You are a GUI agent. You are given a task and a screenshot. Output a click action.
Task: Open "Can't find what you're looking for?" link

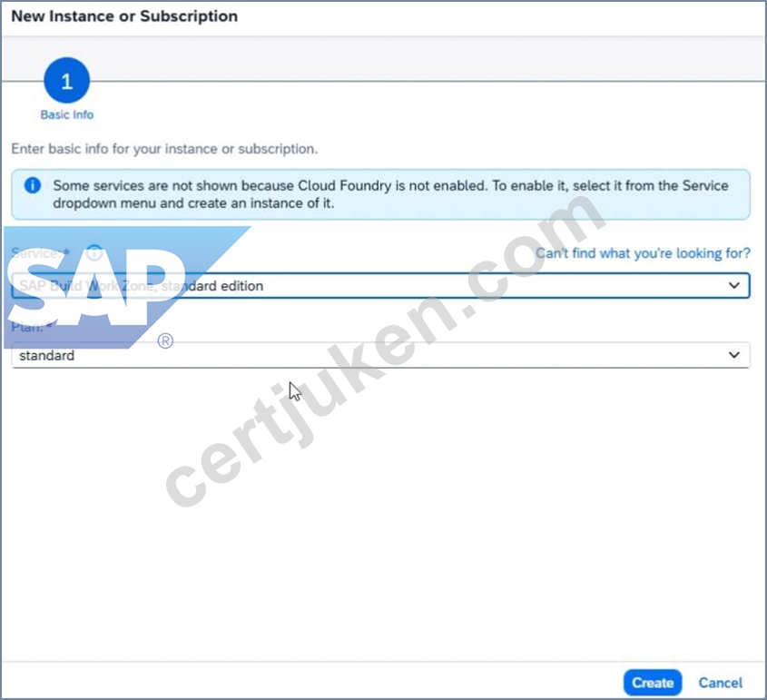point(643,253)
